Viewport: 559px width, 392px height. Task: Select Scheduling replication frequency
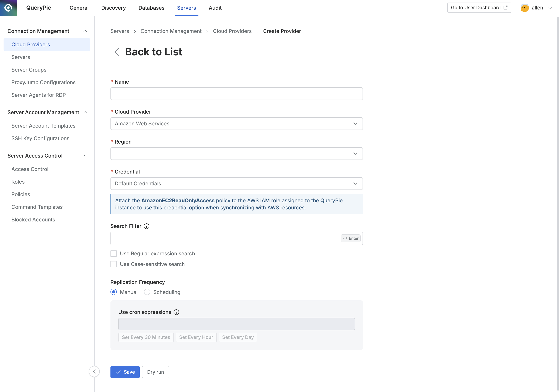click(x=147, y=292)
